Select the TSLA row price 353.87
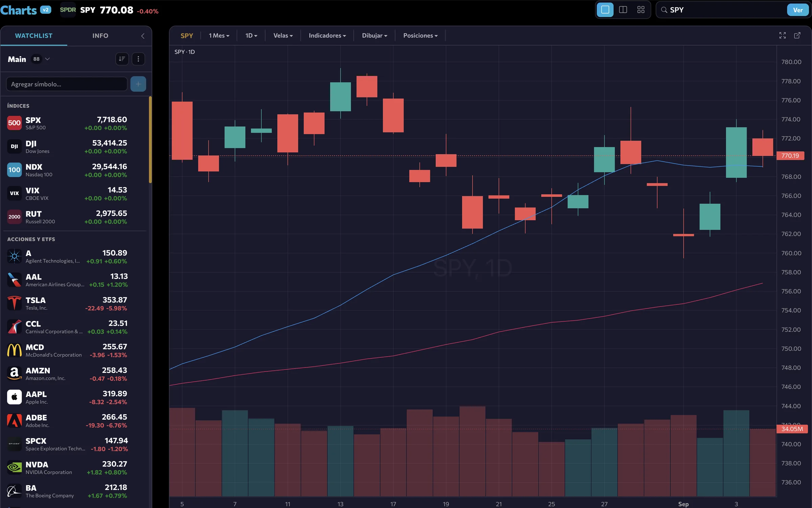 click(115, 300)
